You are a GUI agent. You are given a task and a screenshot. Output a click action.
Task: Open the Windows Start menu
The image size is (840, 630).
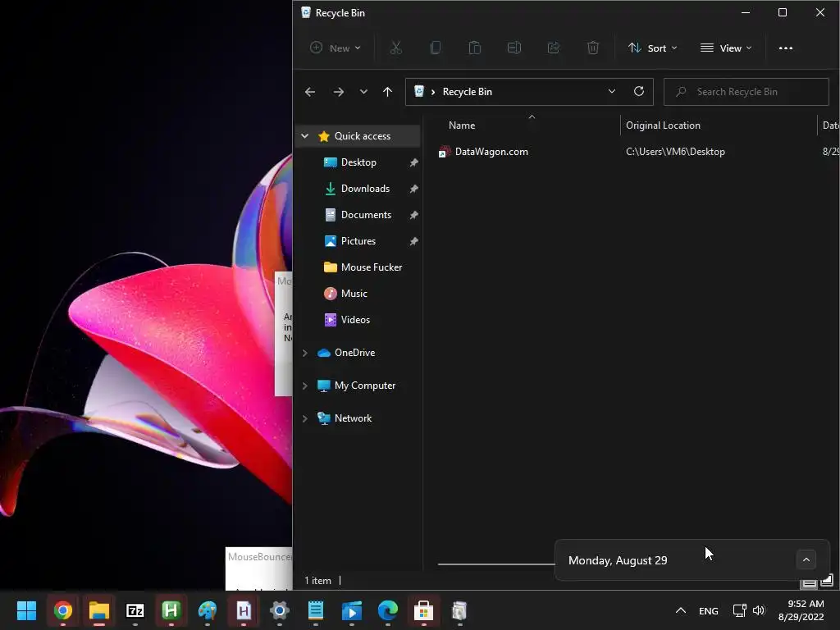pos(27,610)
